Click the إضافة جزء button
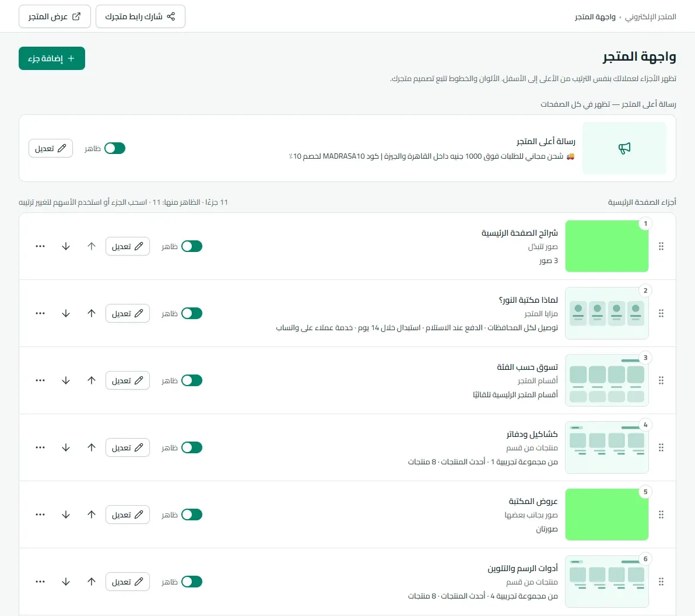The image size is (695, 616). tap(52, 58)
